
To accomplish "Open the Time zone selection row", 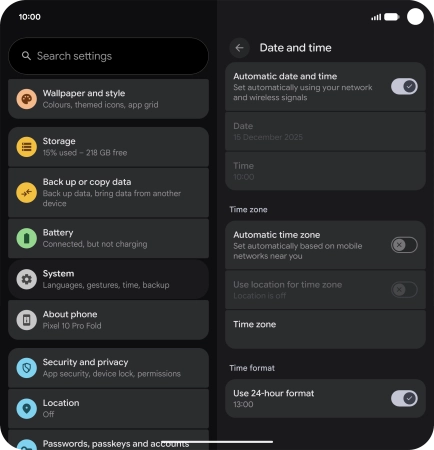I will point(325,330).
